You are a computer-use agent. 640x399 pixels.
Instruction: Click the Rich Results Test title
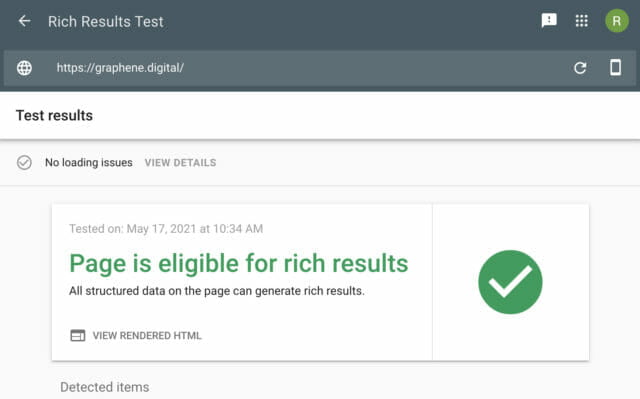(x=106, y=21)
